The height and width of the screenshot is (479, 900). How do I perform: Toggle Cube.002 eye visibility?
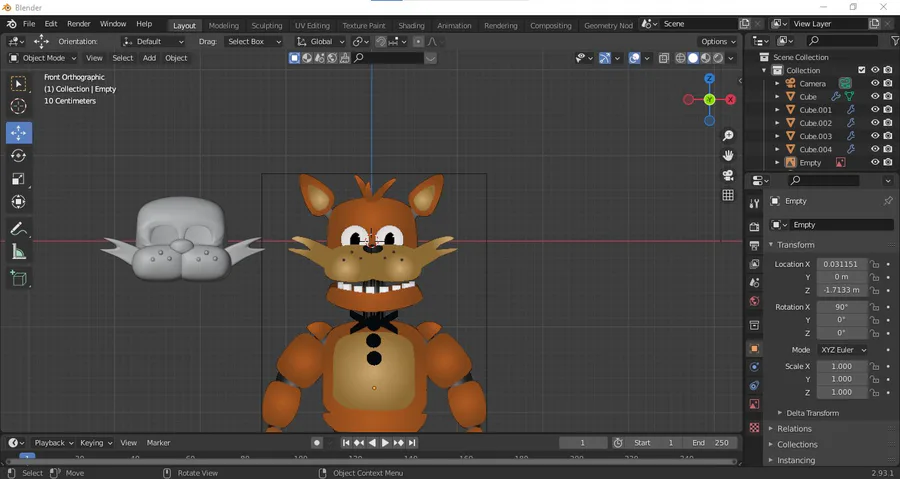pos(875,123)
